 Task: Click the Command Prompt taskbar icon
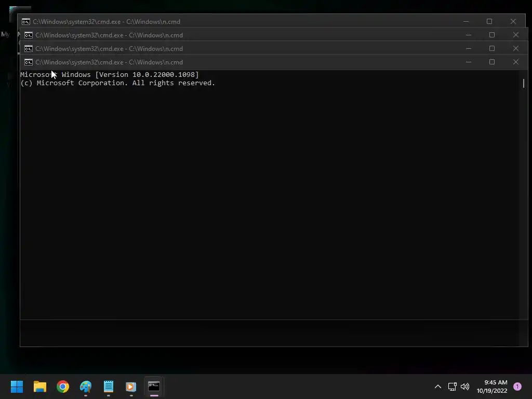point(154,387)
